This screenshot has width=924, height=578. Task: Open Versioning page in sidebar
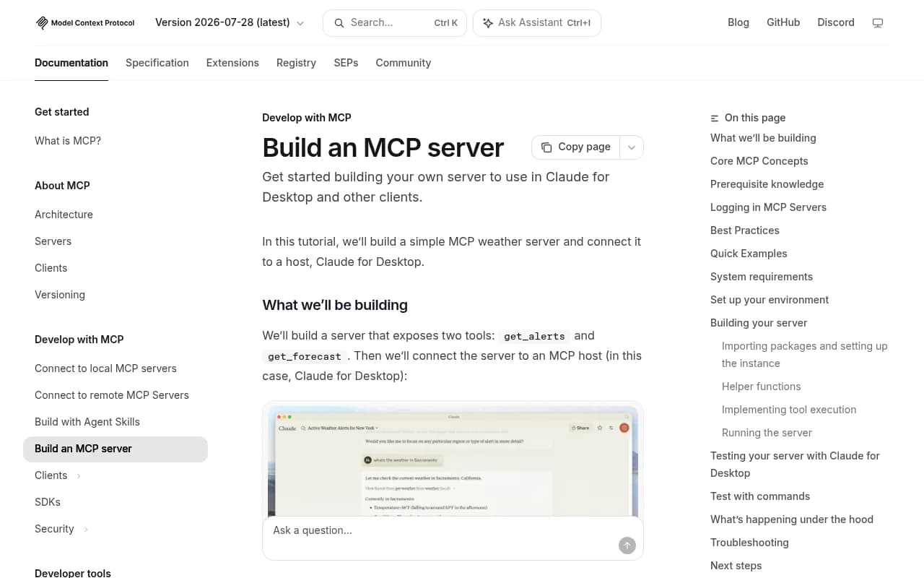[115, 295]
